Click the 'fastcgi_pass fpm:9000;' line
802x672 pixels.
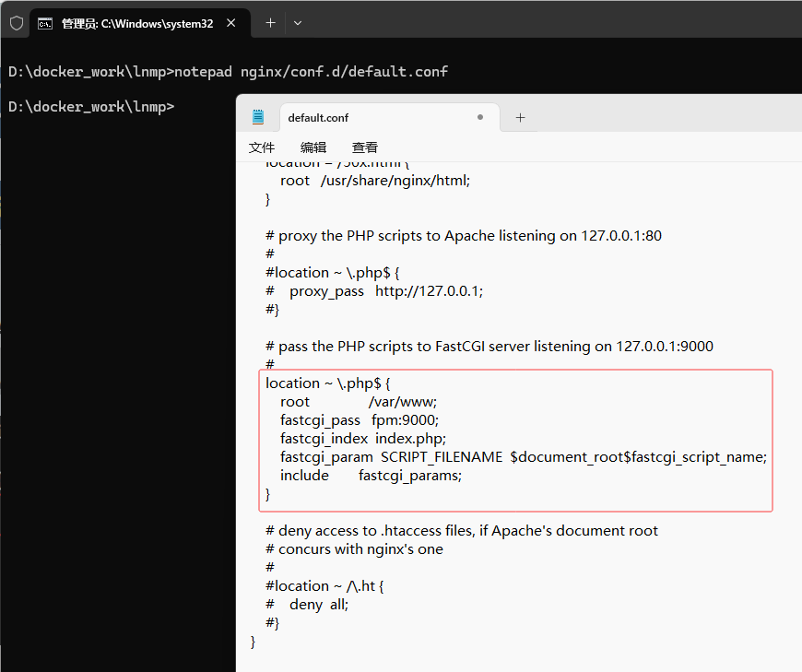tap(360, 420)
